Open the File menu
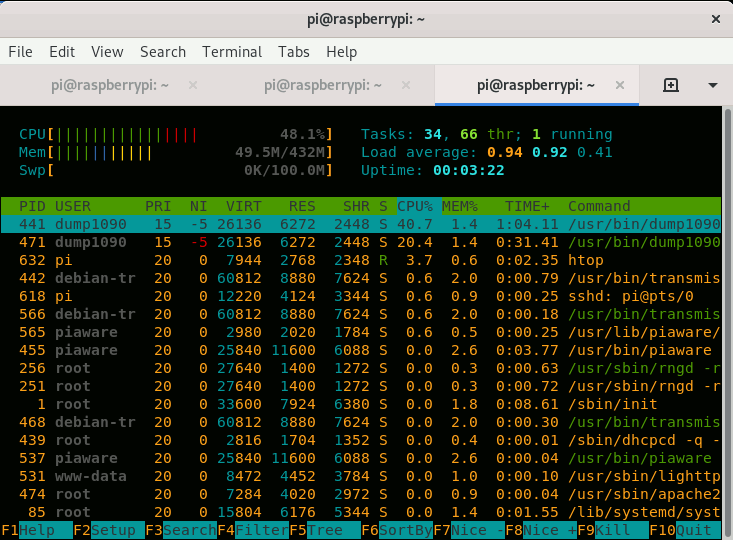Viewport: 733px width, 540px height. pyautogui.click(x=21, y=51)
